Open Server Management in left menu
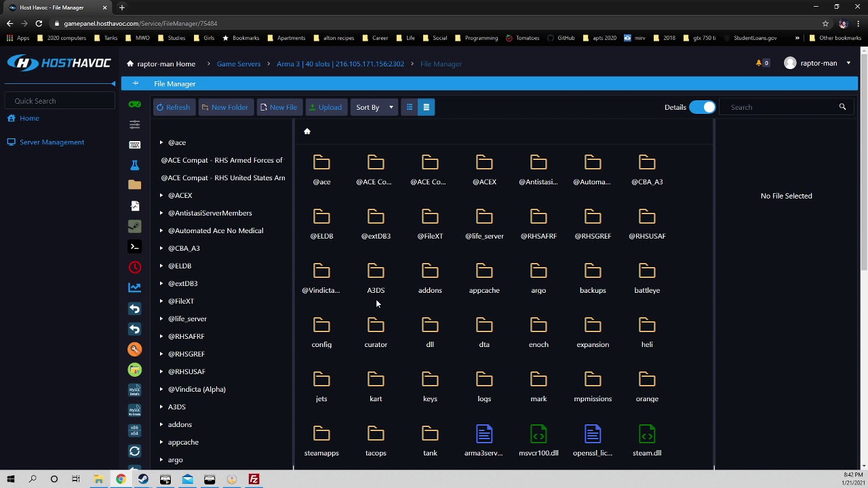Image resolution: width=868 pixels, height=488 pixels. tap(52, 142)
